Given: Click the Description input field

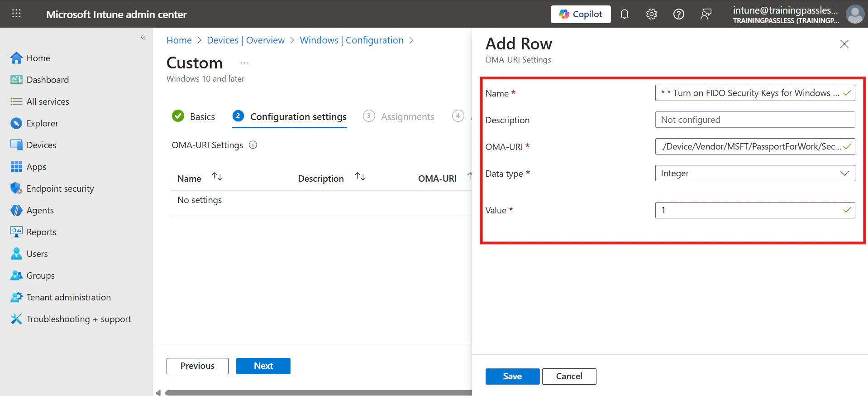Looking at the screenshot, I should pos(755,120).
